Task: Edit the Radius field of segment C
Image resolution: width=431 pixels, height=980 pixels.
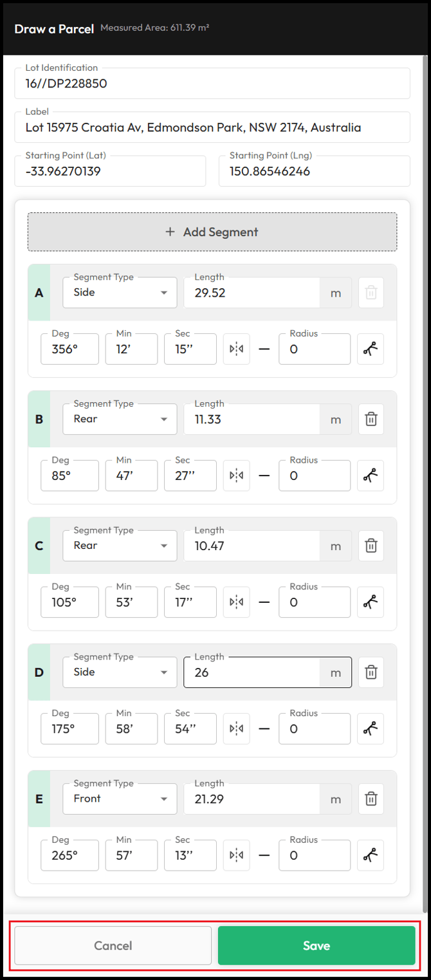Action: [315, 602]
